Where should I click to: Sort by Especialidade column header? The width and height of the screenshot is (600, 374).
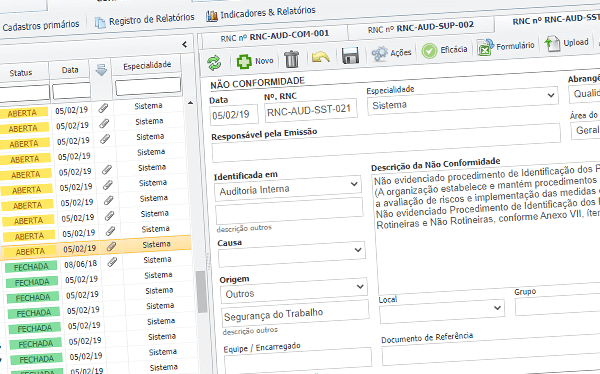(x=147, y=66)
